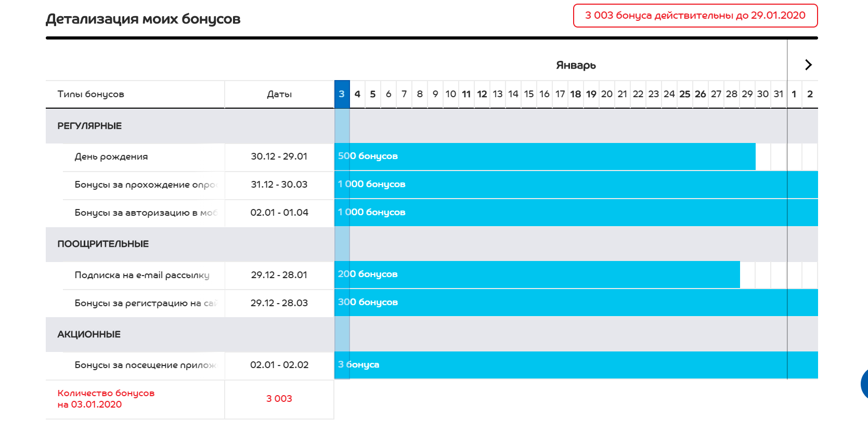Click the 200 бонусов subscription bar
This screenshot has width=868, height=431.
(x=537, y=275)
